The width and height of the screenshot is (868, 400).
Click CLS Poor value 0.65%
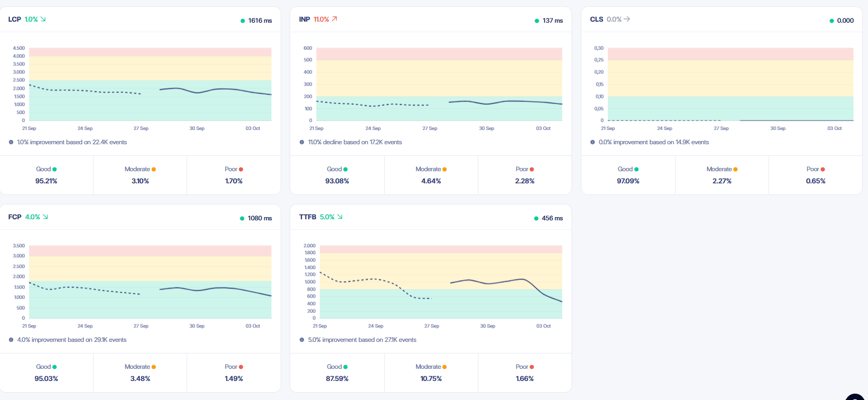click(x=816, y=181)
